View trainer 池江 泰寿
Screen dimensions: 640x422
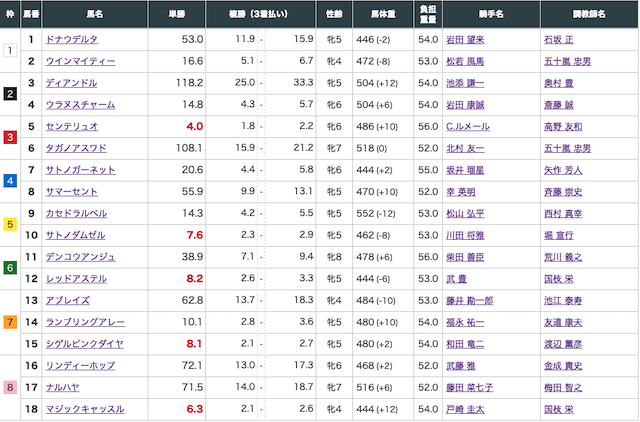563,300
